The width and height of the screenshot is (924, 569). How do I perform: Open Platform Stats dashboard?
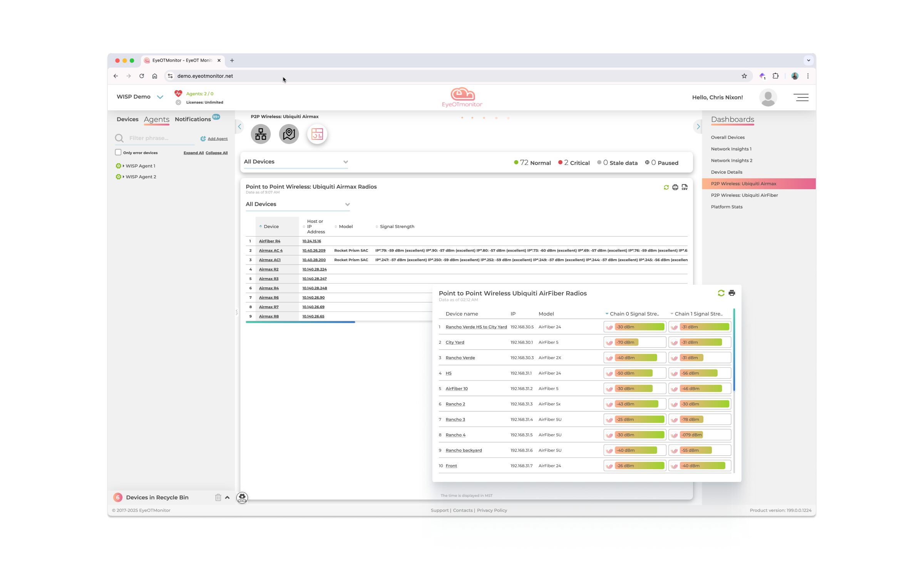point(726,207)
